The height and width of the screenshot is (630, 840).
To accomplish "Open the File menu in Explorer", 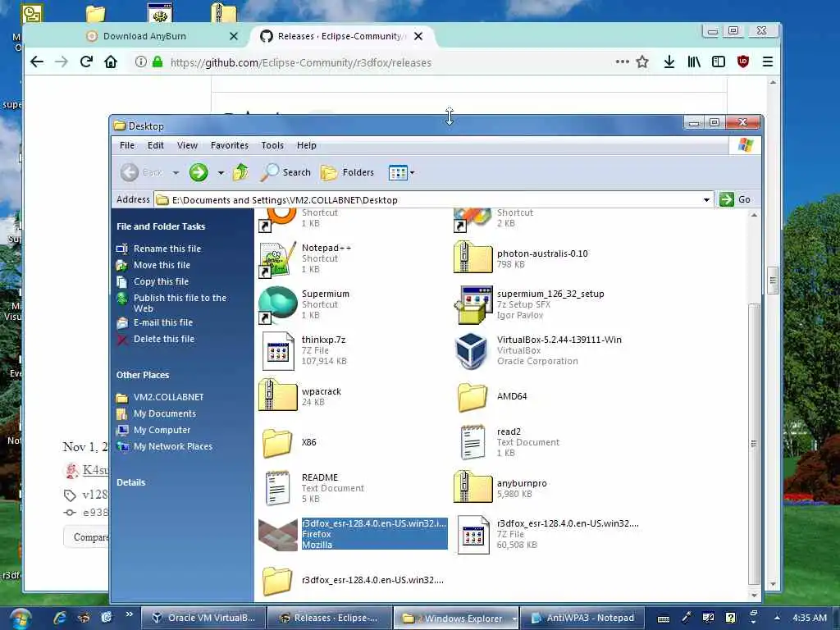I will 127,145.
